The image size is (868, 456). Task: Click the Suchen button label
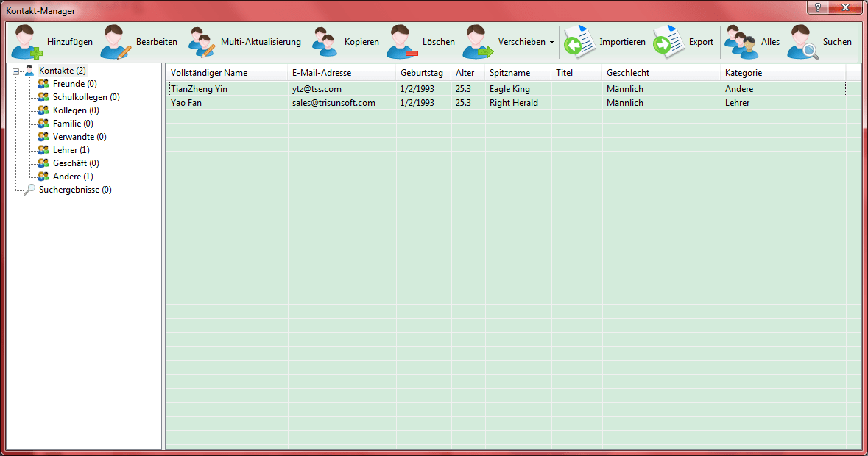[837, 42]
